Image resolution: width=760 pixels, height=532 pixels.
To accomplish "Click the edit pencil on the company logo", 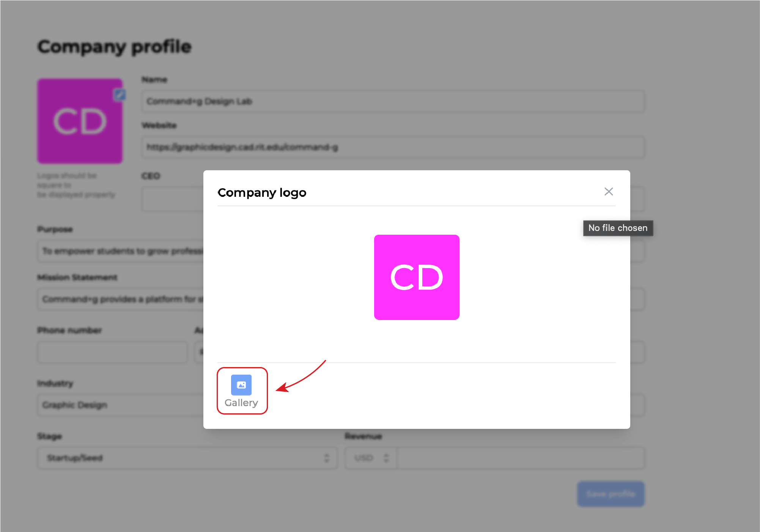I will (120, 96).
